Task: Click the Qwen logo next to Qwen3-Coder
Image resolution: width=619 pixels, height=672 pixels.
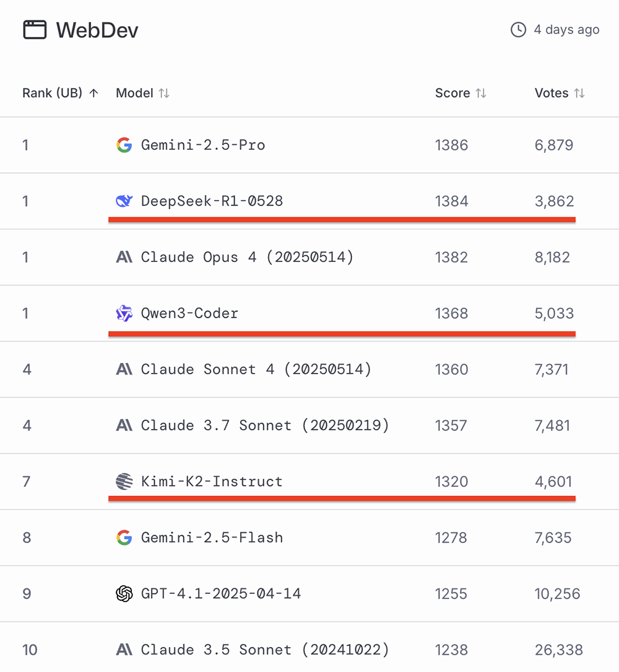Action: 124,313
